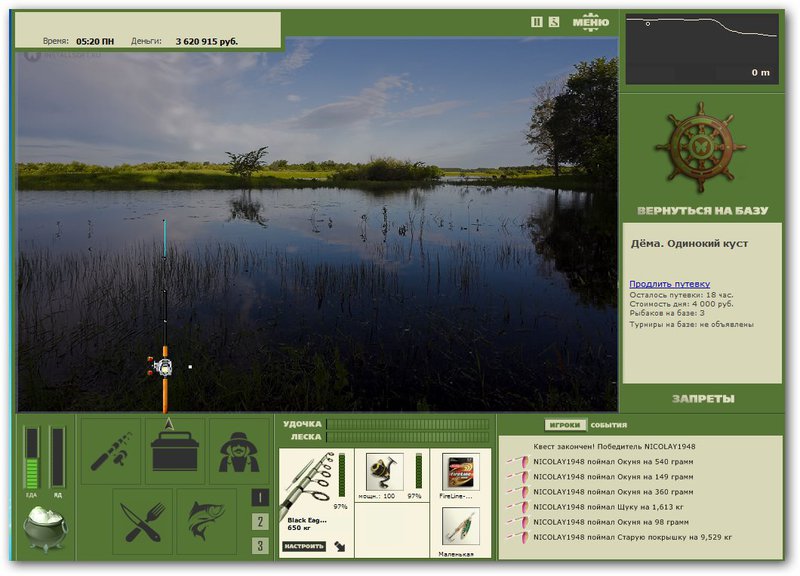800x576 pixels.
Task: Select rod slot 1
Action: click(x=260, y=497)
